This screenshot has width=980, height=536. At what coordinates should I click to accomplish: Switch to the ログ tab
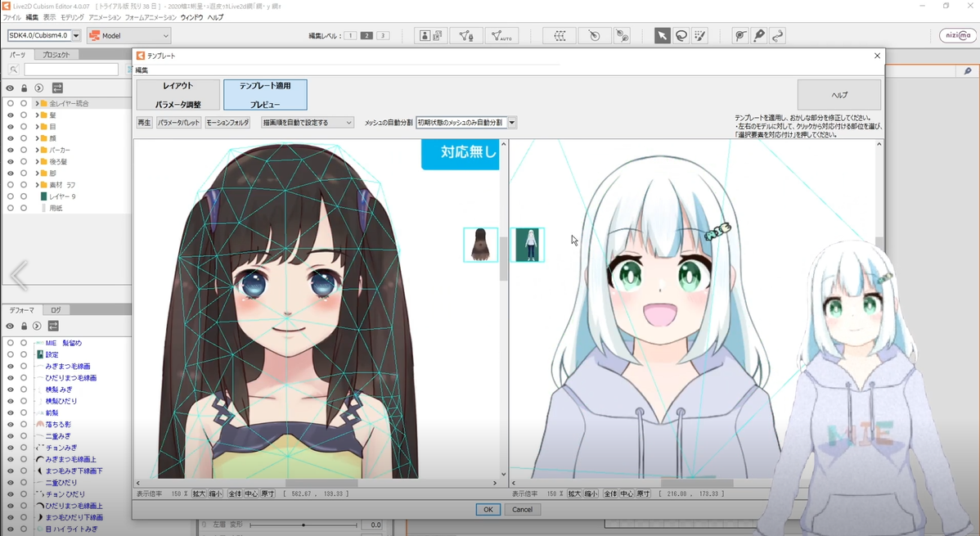[x=56, y=309]
